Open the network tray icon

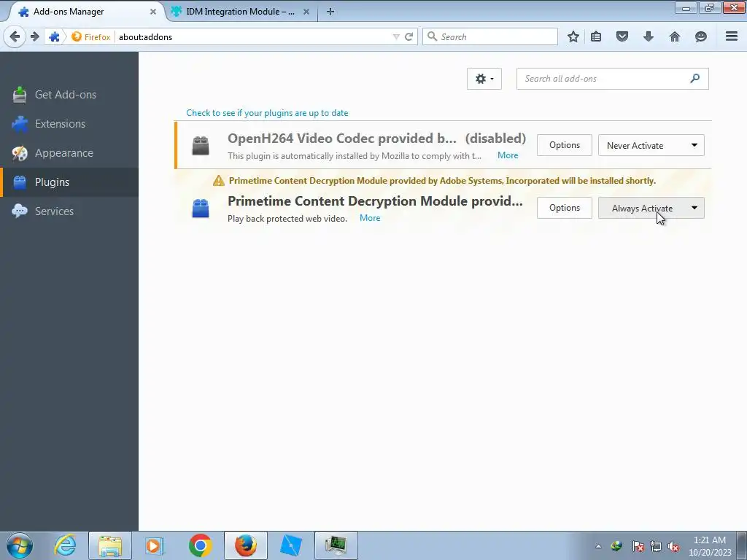(x=656, y=546)
